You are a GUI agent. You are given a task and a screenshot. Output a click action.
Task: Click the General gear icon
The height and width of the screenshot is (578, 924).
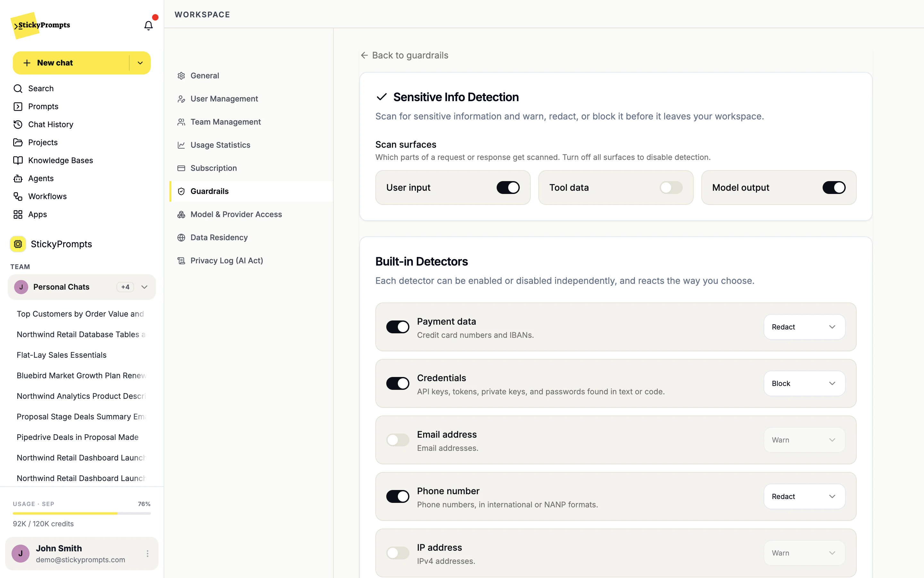[181, 76]
